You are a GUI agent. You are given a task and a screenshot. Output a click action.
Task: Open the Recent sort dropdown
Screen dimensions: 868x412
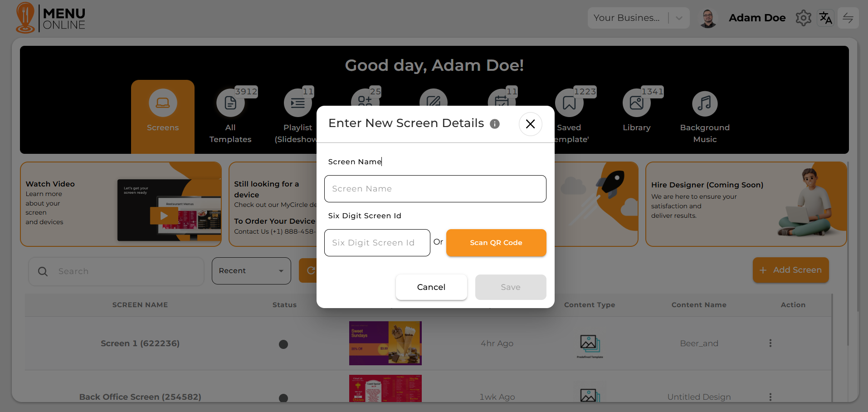[251, 271]
